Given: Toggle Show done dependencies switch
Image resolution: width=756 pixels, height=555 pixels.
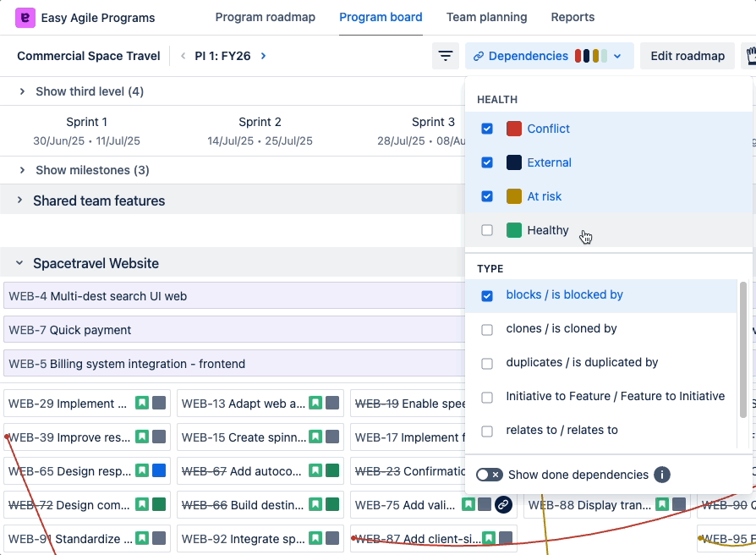Looking at the screenshot, I should tap(490, 475).
